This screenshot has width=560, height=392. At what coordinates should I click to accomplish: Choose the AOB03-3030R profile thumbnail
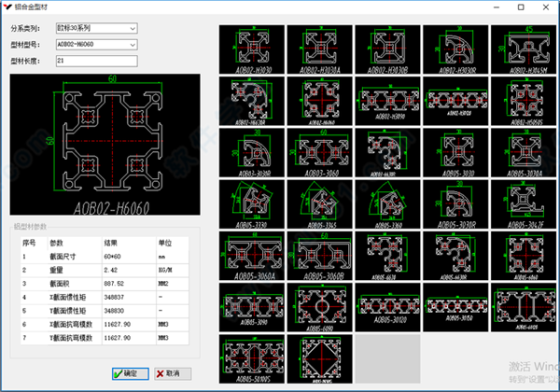(252, 153)
